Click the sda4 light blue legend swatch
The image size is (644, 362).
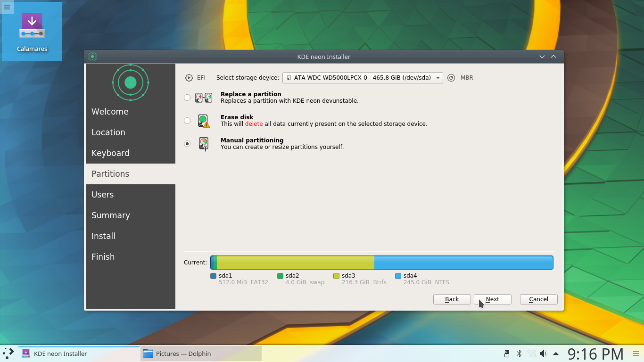[x=398, y=276]
